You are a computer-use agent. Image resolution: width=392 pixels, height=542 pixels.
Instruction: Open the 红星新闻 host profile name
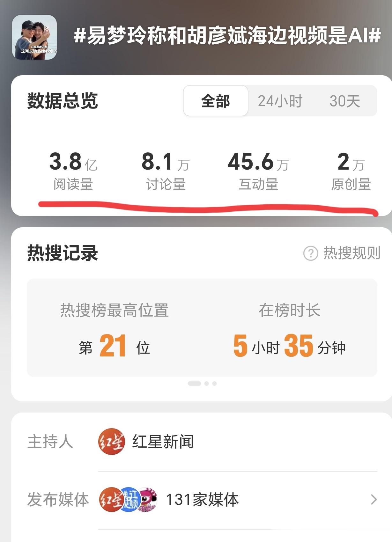[x=163, y=442]
